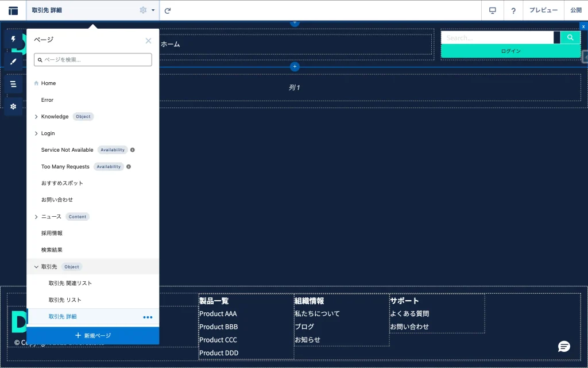This screenshot has height=368, width=588.
Task: Open the Page Structure list panel
Action: pos(13,84)
